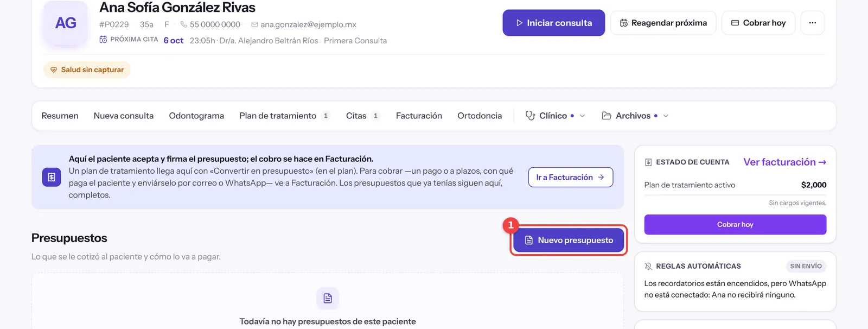This screenshot has width=868, height=329.
Task: Click the stethoscope icon next to Clínico
Action: (x=531, y=116)
